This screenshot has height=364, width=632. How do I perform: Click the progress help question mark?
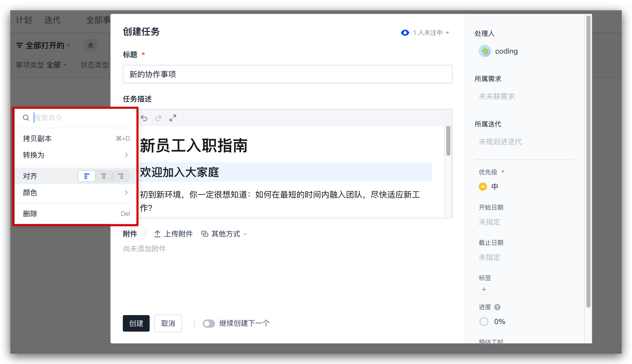pyautogui.click(x=497, y=307)
